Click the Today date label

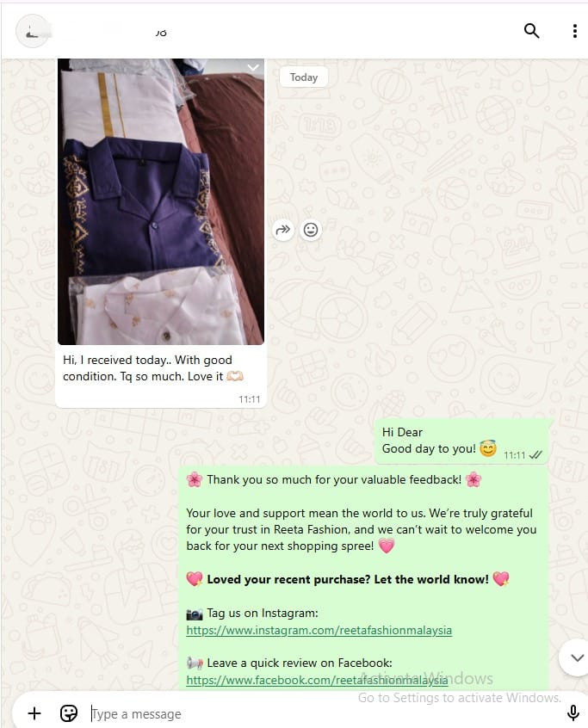pos(304,77)
